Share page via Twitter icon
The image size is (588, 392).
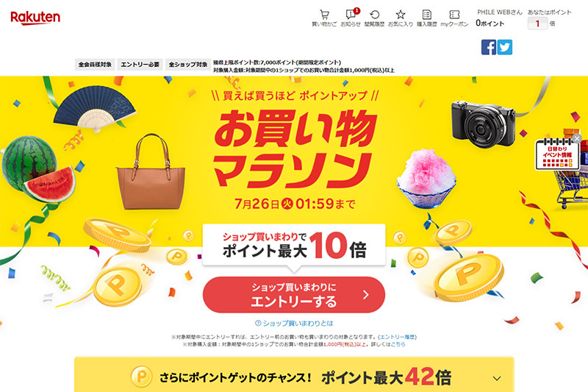pyautogui.click(x=505, y=47)
